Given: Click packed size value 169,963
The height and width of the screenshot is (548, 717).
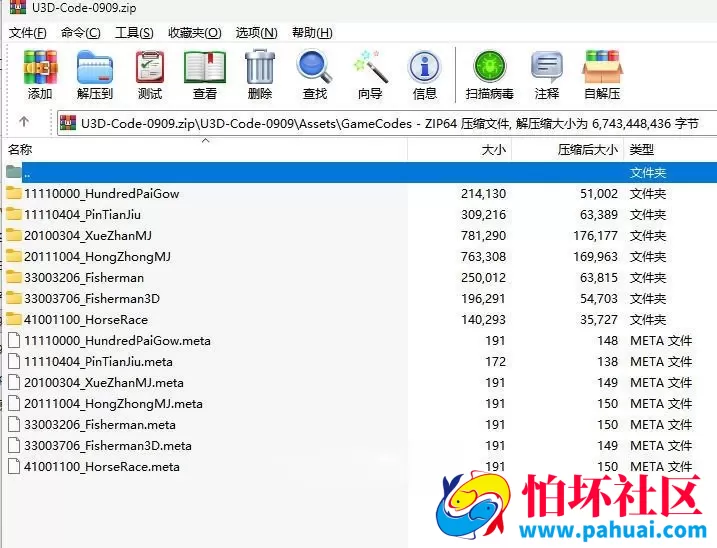Looking at the screenshot, I should coord(595,257).
